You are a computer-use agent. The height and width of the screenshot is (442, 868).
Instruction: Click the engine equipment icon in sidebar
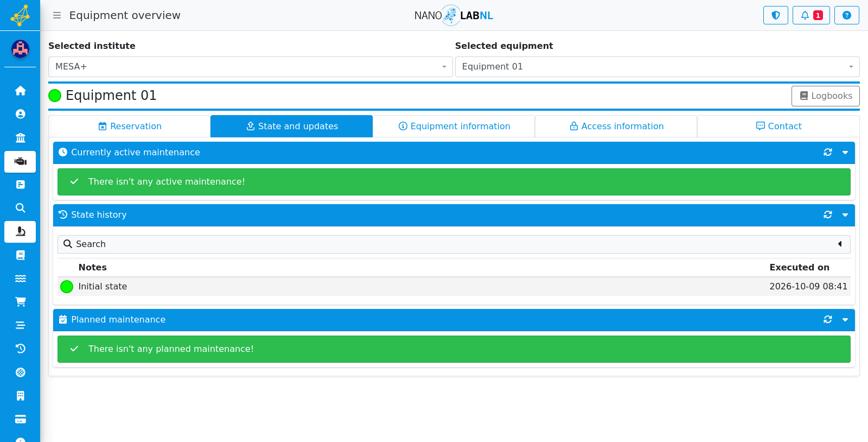(x=20, y=161)
